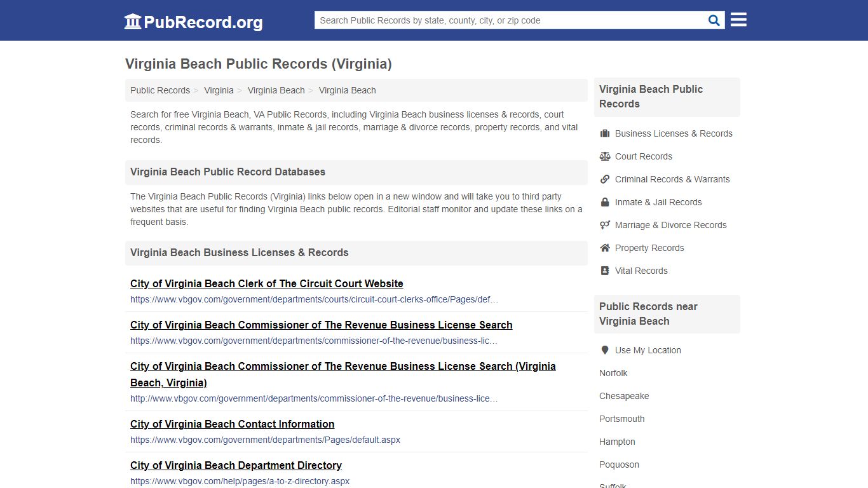Open City of Virginia Beach Department Directory

236,465
